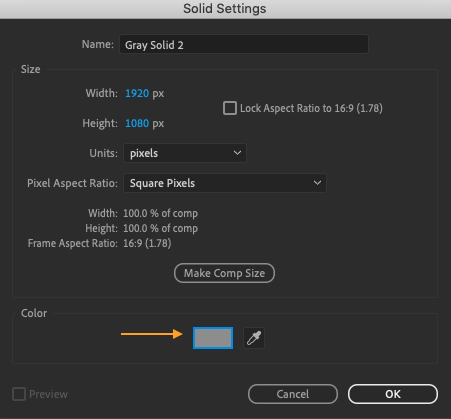Enable Lock Aspect Ratio to 16:9 checkbox
This screenshot has width=451, height=419.
point(230,108)
